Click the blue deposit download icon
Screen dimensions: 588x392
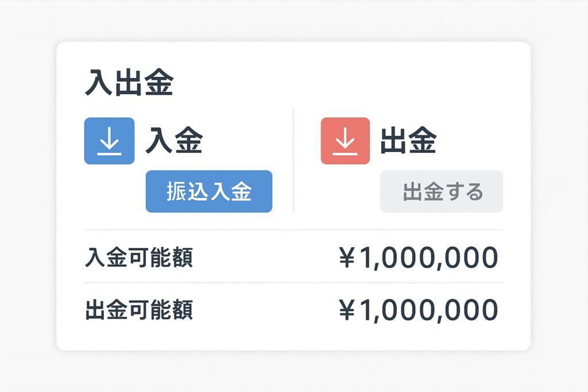click(109, 141)
